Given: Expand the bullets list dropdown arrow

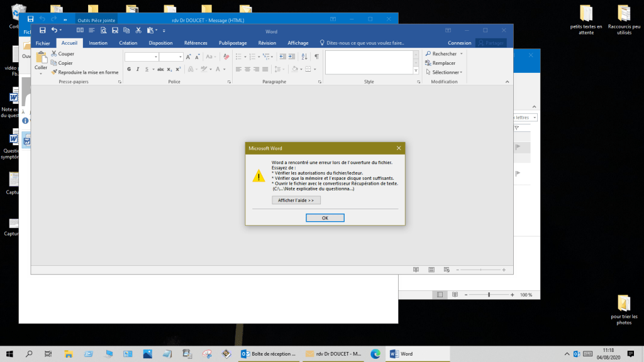Looking at the screenshot, I should pos(245,57).
